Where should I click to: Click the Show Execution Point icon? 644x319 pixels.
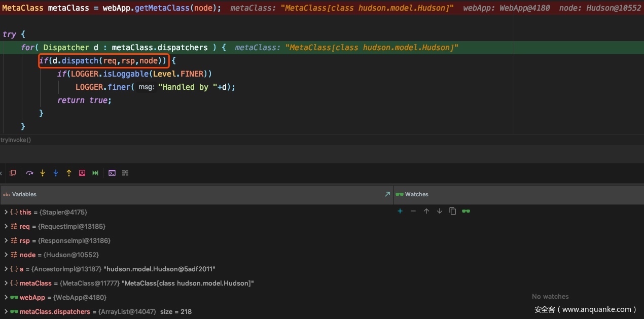coord(13,173)
